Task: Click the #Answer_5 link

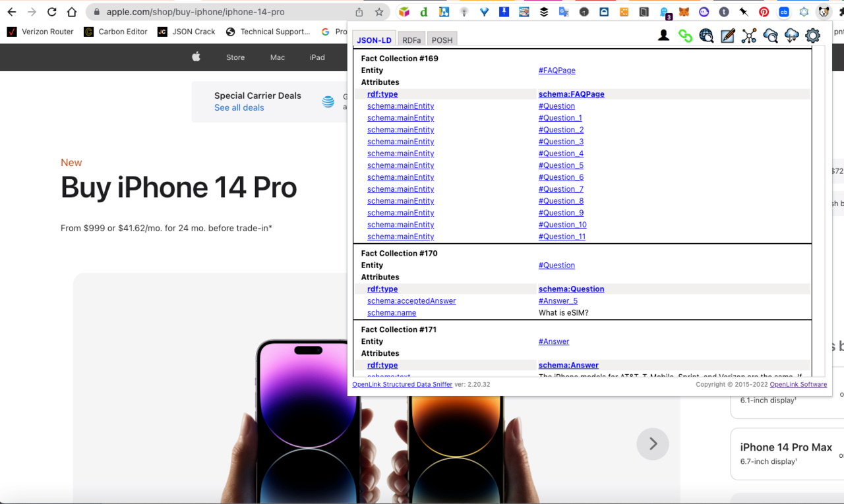Action: coord(558,301)
